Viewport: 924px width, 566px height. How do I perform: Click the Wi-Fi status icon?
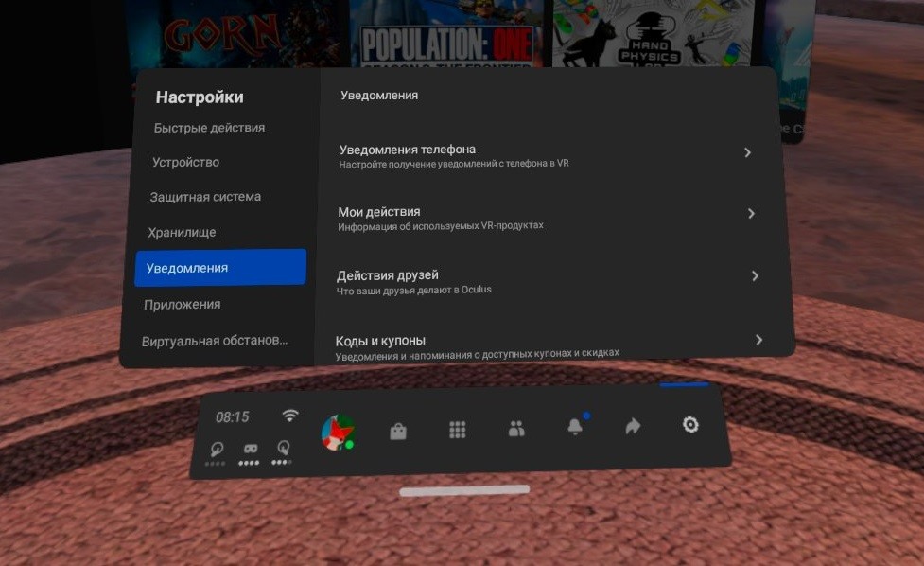coord(290,416)
